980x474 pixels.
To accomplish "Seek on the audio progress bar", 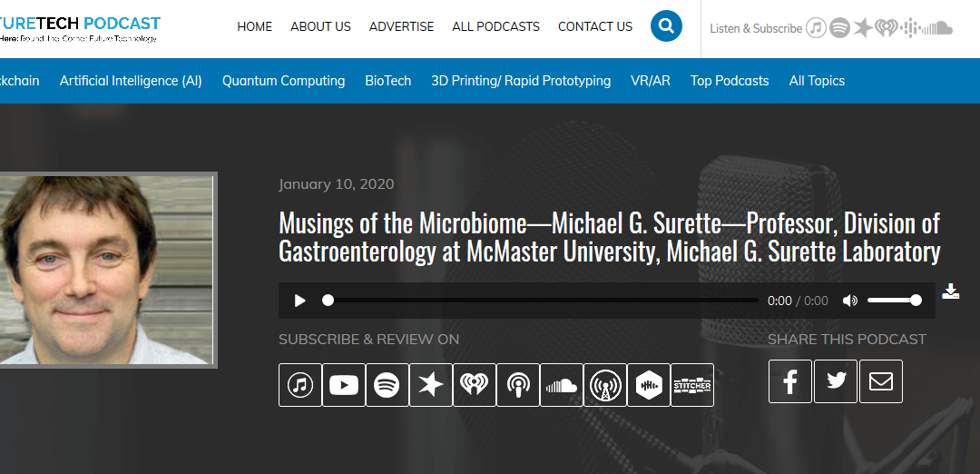I will [540, 301].
